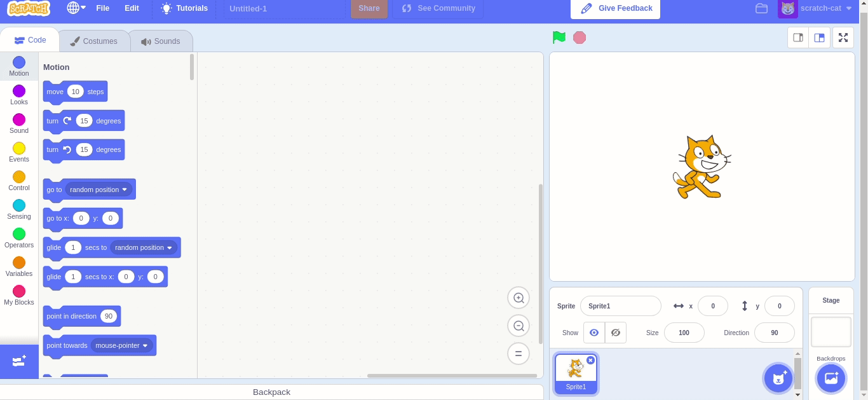The image size is (868, 400).
Task: Click Give Feedback button
Action: click(615, 9)
